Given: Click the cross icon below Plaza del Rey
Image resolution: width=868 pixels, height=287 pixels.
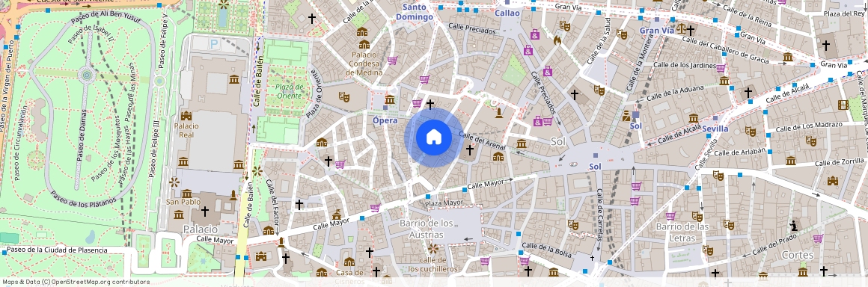Looking at the screenshot, I should [x=825, y=46].
